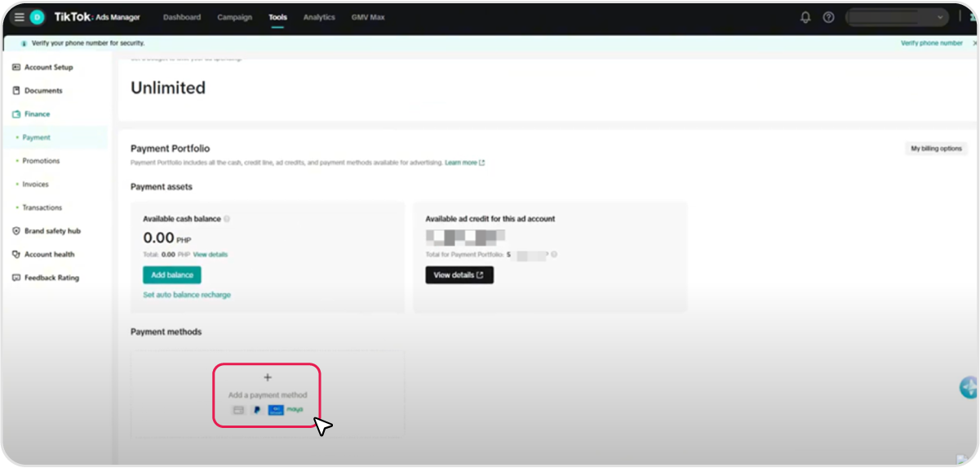The height and width of the screenshot is (468, 980).
Task: Click the Add balance button
Action: (171, 275)
